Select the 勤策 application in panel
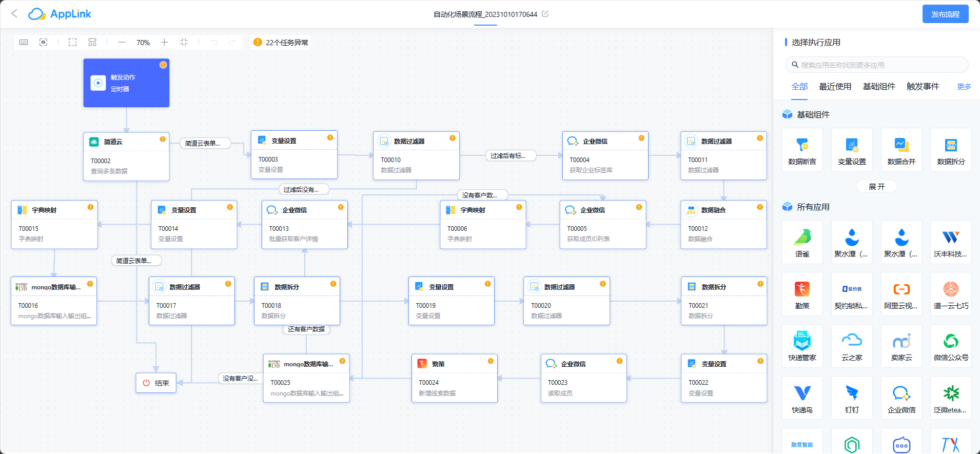 click(x=802, y=294)
